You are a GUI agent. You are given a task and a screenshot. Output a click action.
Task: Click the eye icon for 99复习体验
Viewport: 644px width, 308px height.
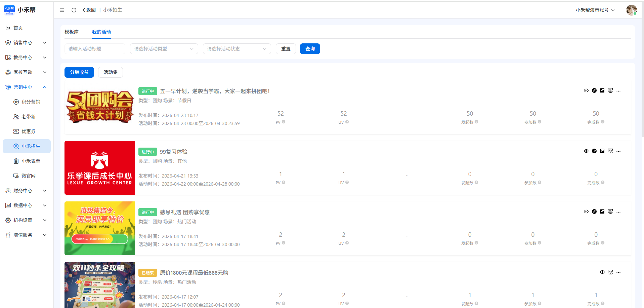[586, 151]
